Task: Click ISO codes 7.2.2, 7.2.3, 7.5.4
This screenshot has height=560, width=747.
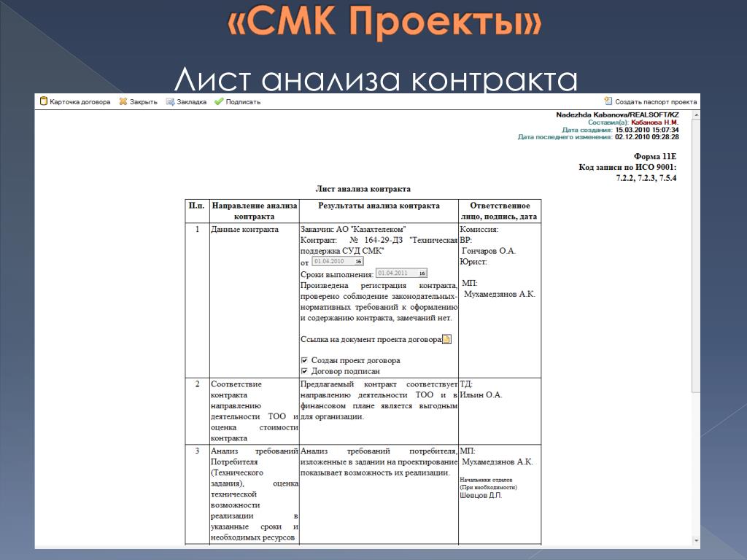Action: coord(646,178)
